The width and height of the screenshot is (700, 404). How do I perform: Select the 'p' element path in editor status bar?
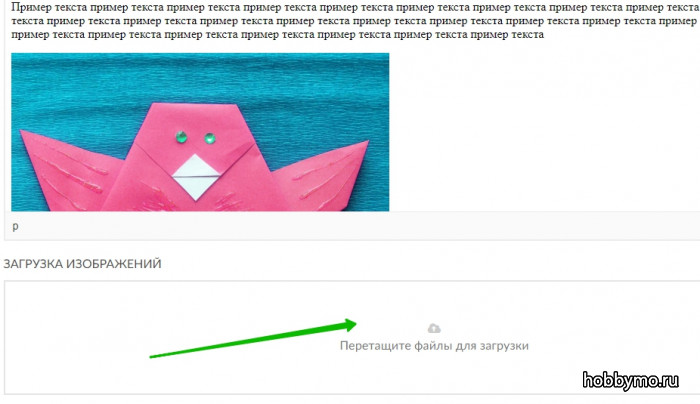(16, 226)
